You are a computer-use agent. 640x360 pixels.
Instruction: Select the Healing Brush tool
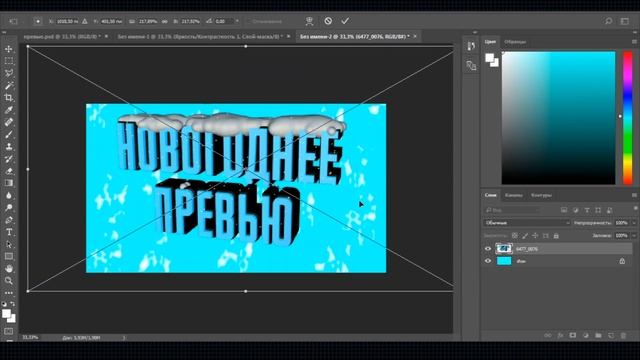9,122
